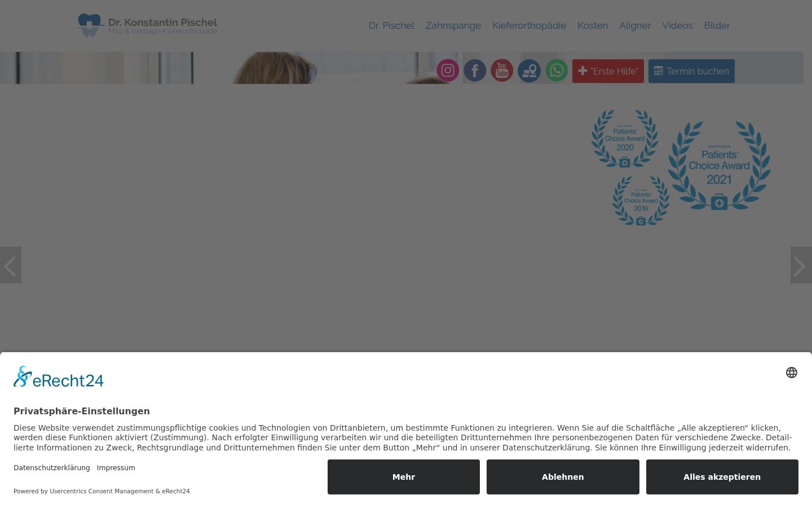Open the Bilder menu item
Screen dimensions: 812x508
(x=717, y=25)
